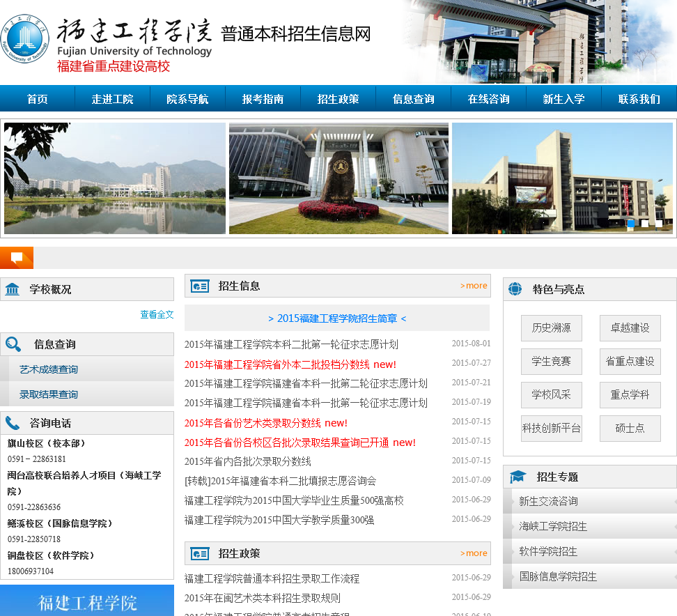Open 在闽艺术类本科招生录取规则 item

pyautogui.click(x=263, y=598)
